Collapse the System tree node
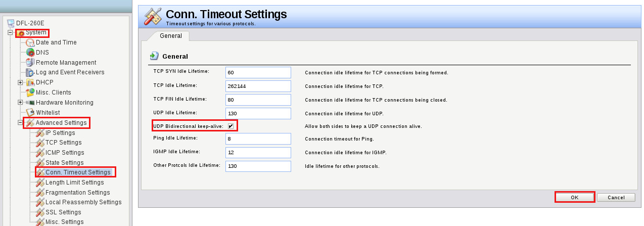644x226 pixels. 10,33
